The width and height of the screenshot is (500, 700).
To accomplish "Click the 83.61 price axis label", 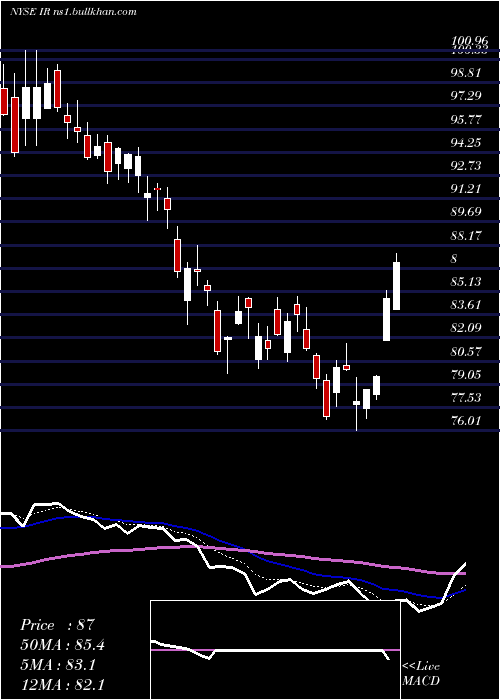I will click(x=466, y=305).
